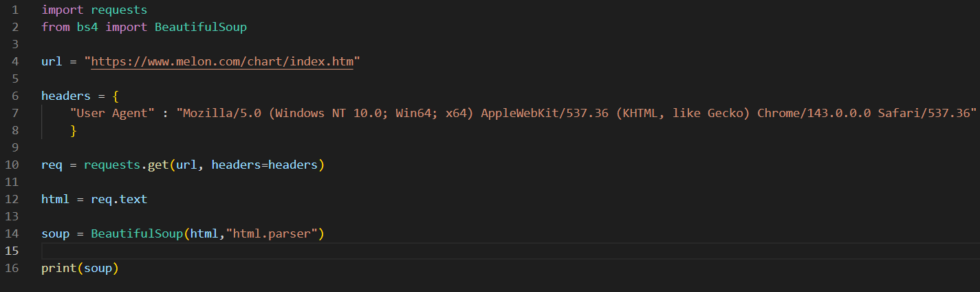Click the headers variable definition on line 6
980x292 pixels.
tap(66, 96)
